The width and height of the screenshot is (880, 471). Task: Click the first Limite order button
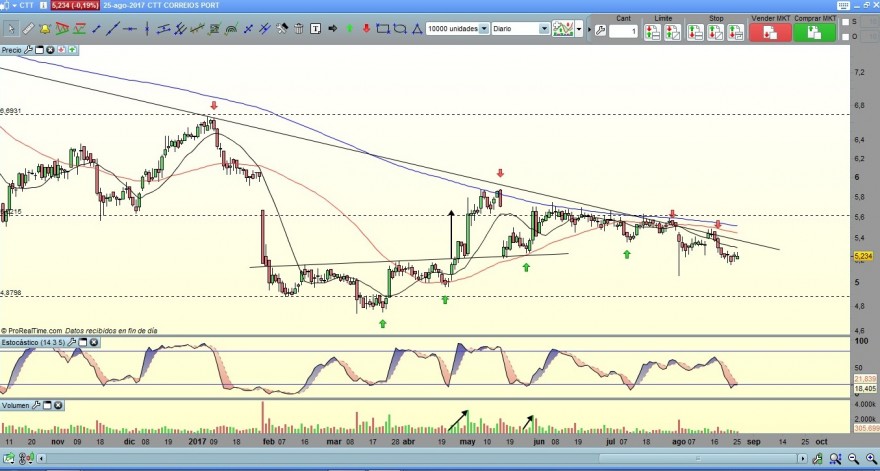pos(652,32)
